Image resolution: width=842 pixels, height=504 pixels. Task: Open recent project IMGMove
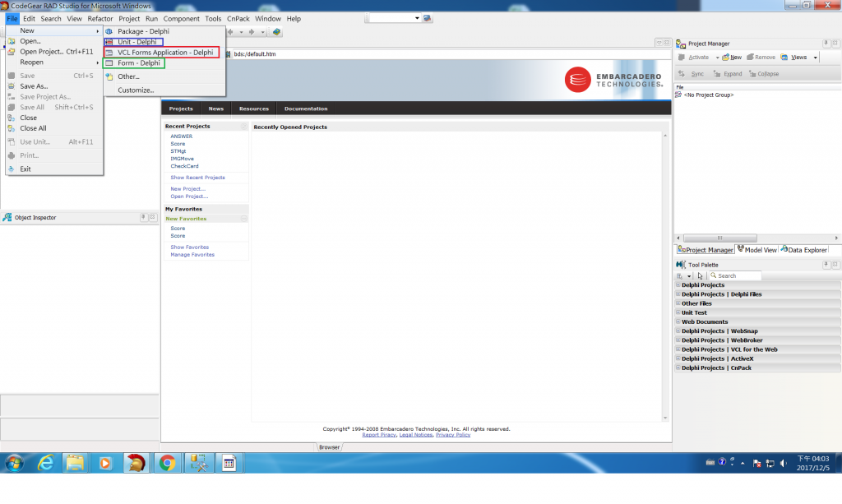tap(182, 159)
